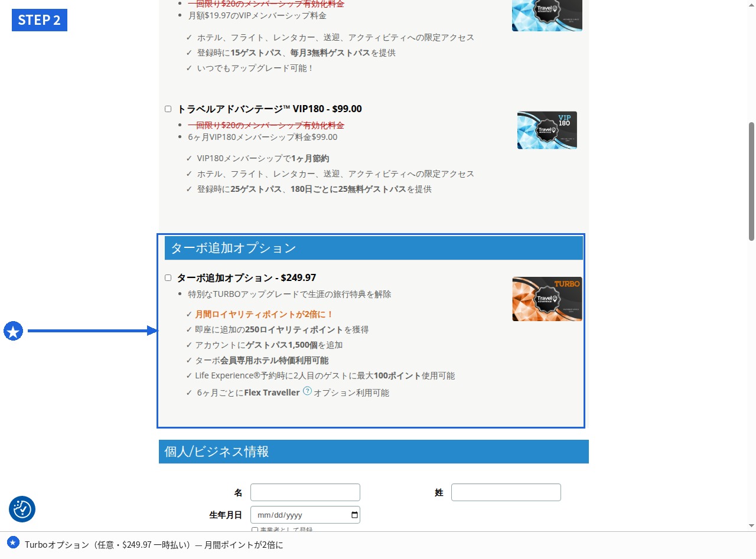This screenshot has width=756, height=559.
Task: Check the ターボ追加オプション $249.97 checkbox
Action: [168, 277]
